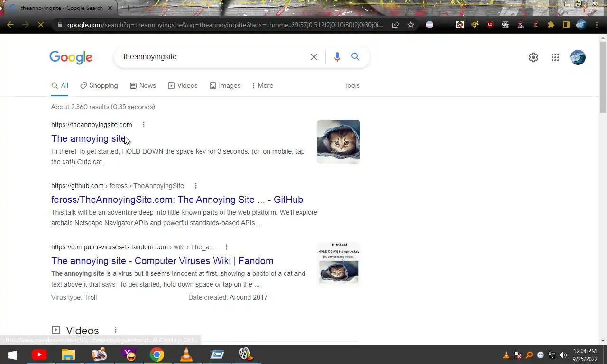
Task: Click the "Virus type: Troll" text
Action: (74, 297)
